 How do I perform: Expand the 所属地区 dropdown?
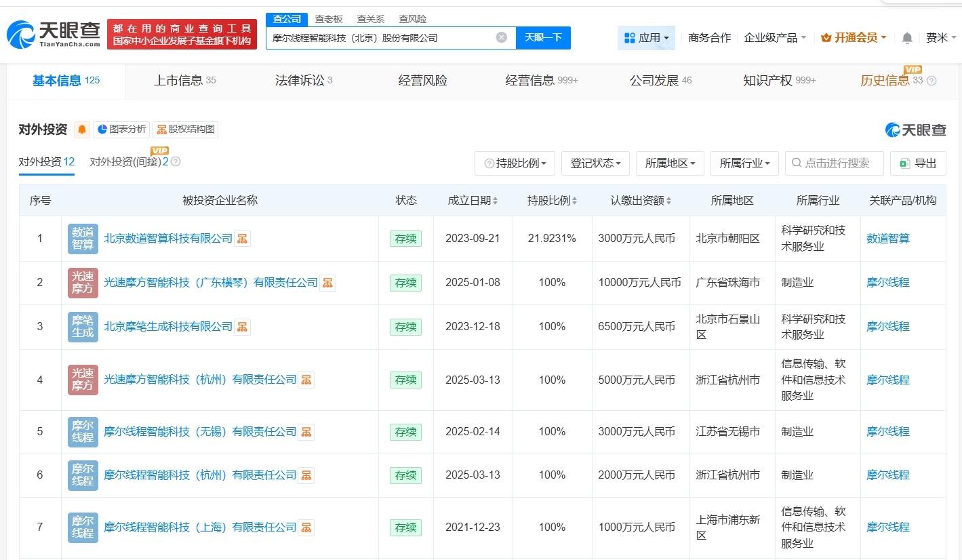pos(670,163)
